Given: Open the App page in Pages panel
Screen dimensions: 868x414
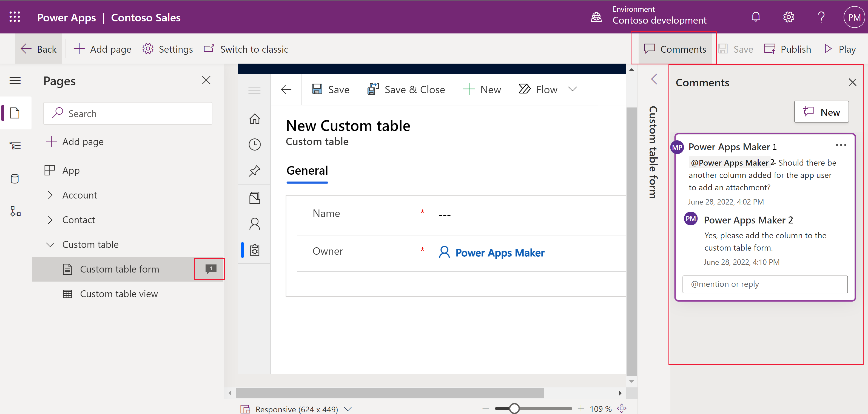Looking at the screenshot, I should tap(71, 170).
